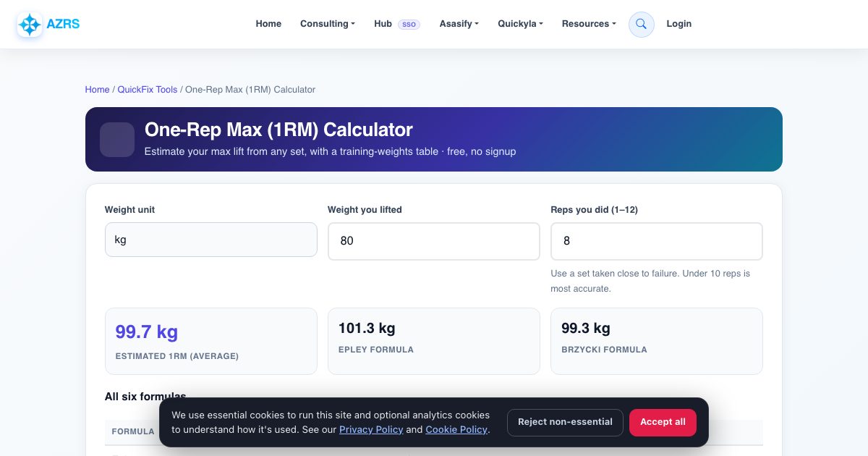Select the 101.3 kg Epley result
This screenshot has height=456, width=868.
coord(367,329)
